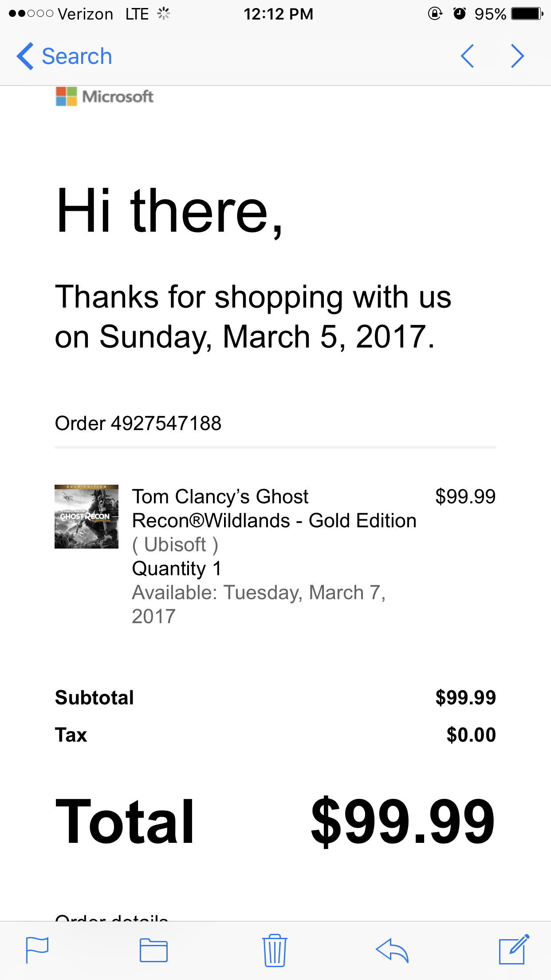Tap the Ghost Recon Wildlands cover thumbnail
The width and height of the screenshot is (551, 980).
87,517
